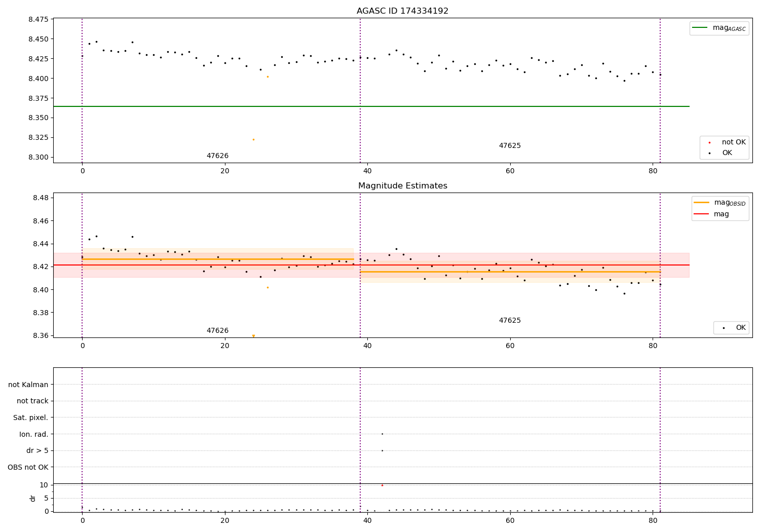The width and height of the screenshot is (760, 532).
Task: Click the '8.350' y-axis tick label
Action: click(39, 118)
